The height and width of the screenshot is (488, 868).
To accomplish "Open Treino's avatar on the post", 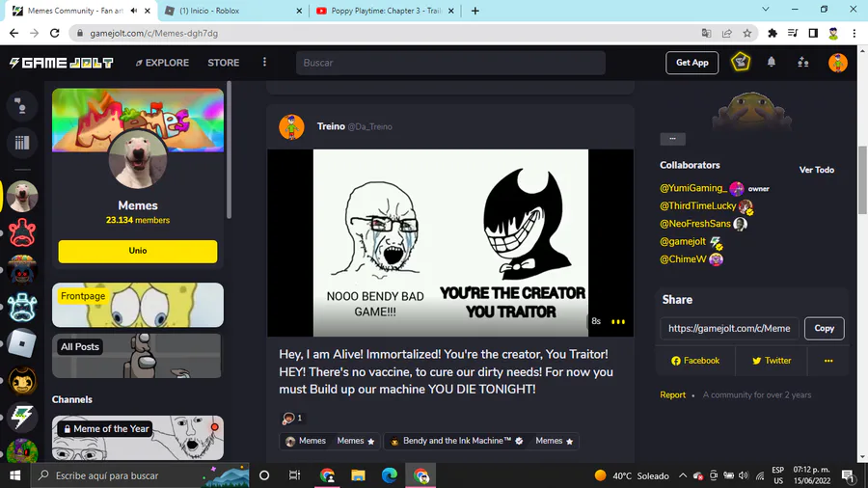I will pos(291,126).
